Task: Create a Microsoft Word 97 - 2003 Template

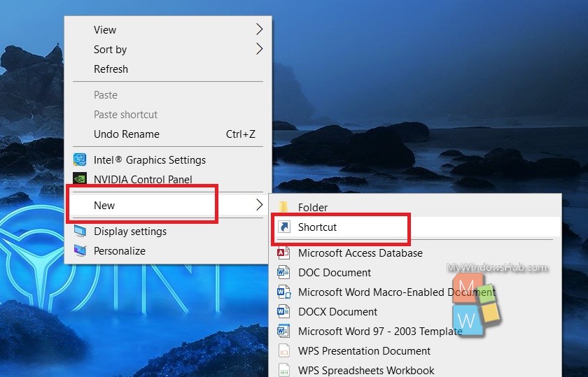Action: (415, 331)
